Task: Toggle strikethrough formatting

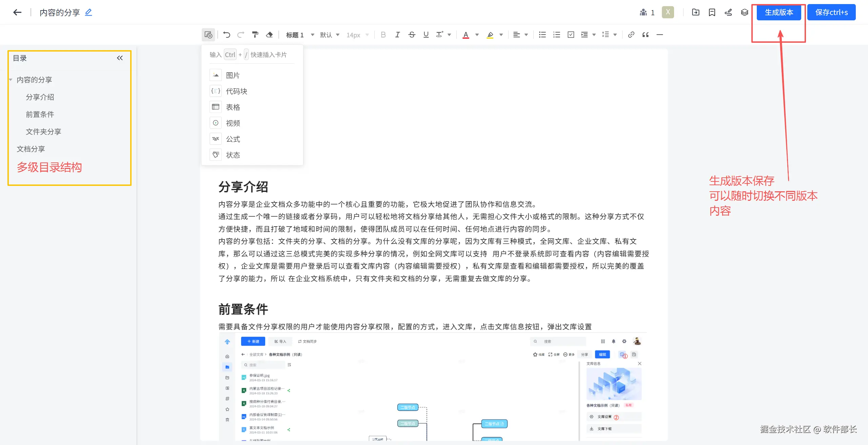Action: tap(412, 35)
